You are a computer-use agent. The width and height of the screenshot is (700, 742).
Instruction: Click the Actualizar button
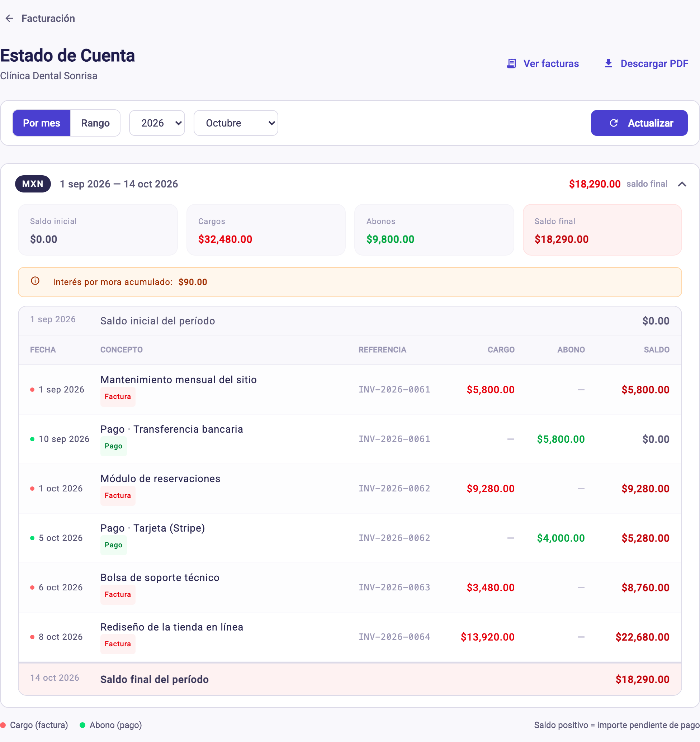tap(639, 123)
